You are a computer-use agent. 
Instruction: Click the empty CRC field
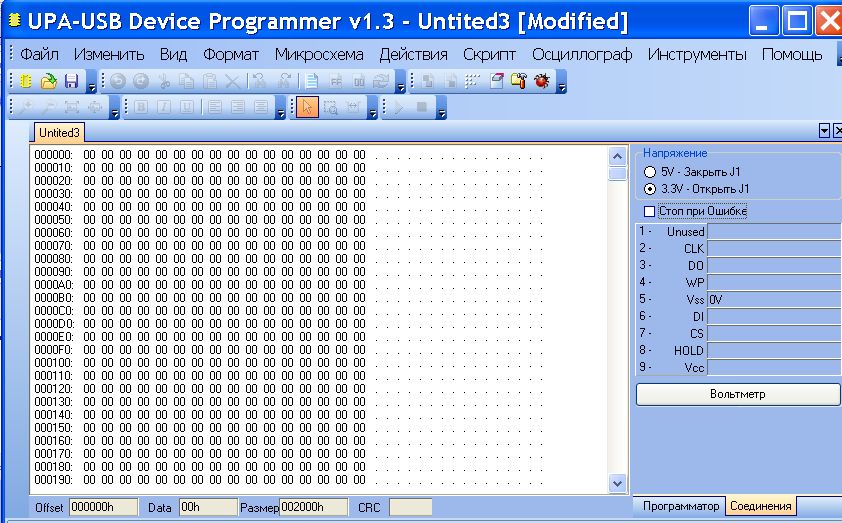[410, 507]
